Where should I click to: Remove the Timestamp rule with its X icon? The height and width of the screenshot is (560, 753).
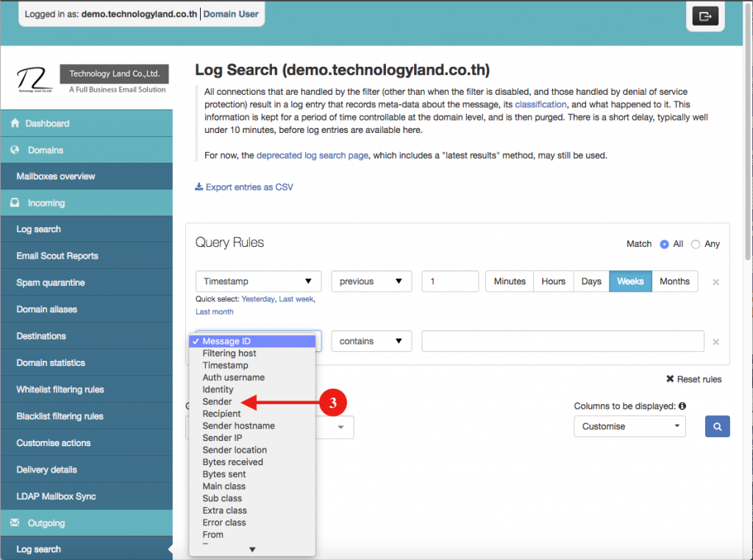(715, 281)
